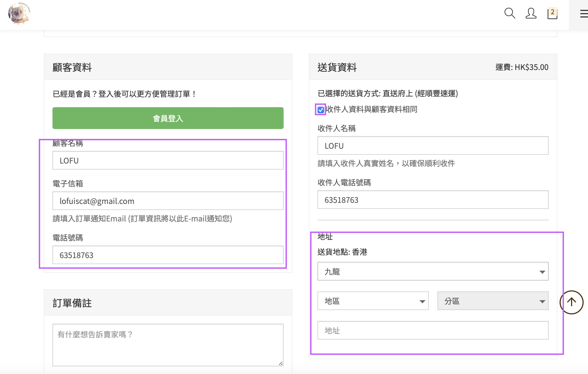
Task: Open the 分區 sub-district dropdown
Action: [x=493, y=301]
